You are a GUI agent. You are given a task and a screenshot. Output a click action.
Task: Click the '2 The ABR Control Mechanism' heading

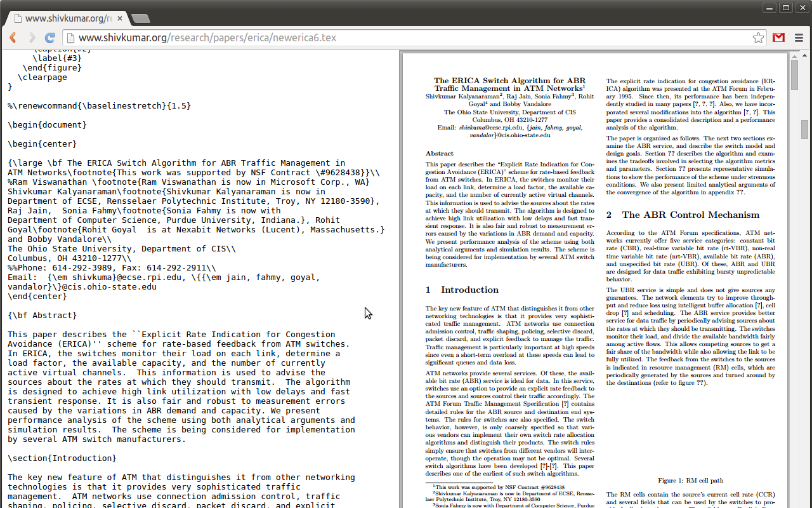683,215
